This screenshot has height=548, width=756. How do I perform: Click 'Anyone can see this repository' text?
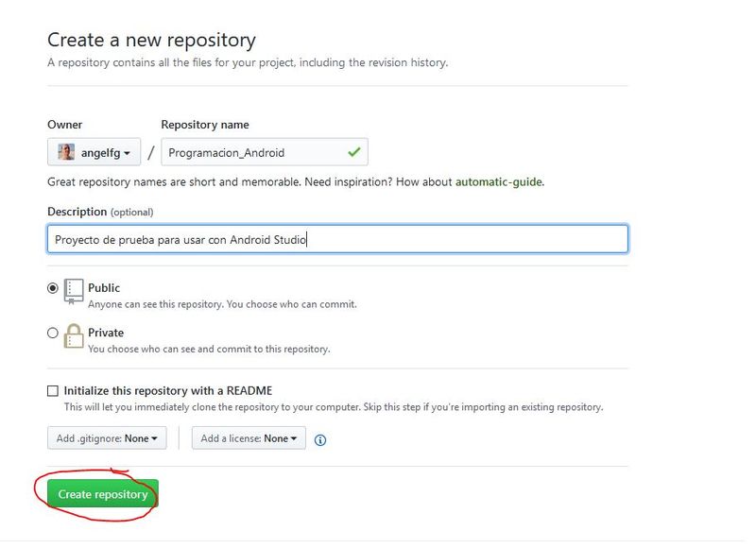222,304
